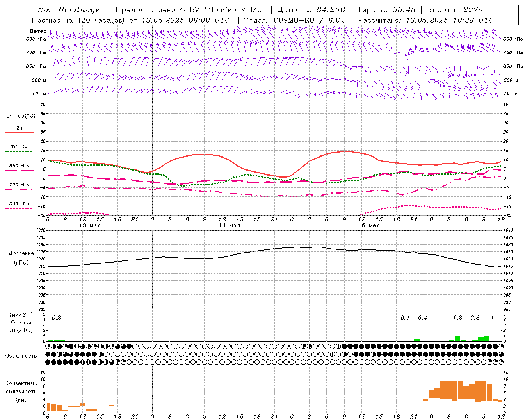Click the Td 2м dew point legend label
The image size is (525, 420).
[19, 147]
